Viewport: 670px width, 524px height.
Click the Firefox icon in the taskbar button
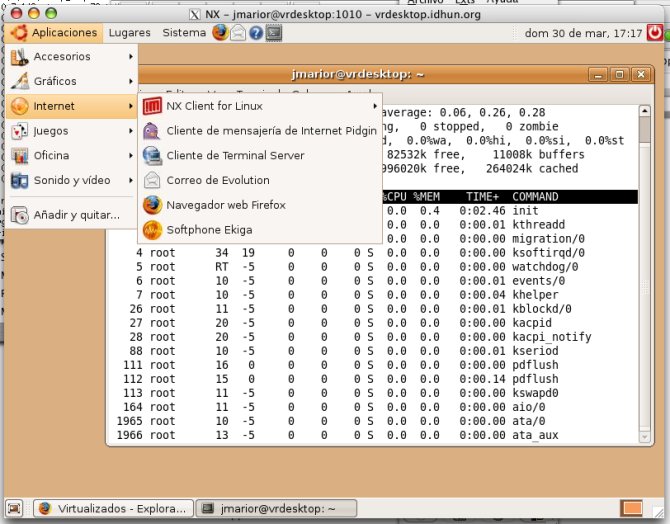coord(45,508)
